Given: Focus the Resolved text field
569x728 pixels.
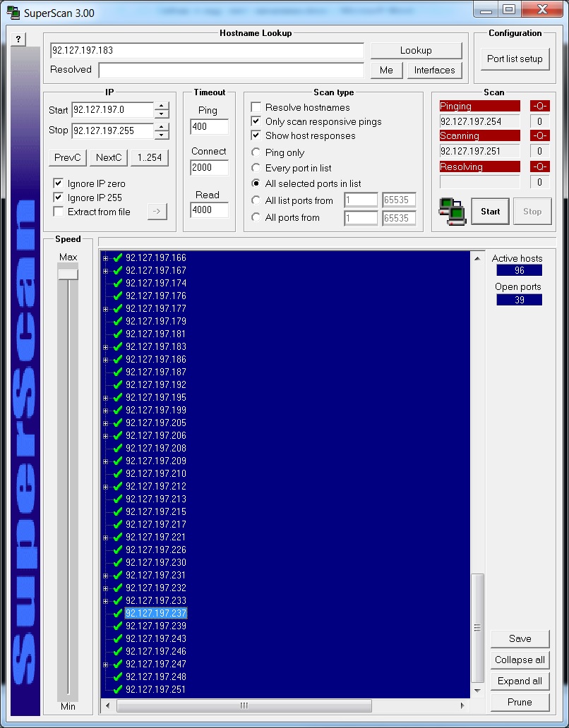Looking at the screenshot, I should click(x=231, y=70).
